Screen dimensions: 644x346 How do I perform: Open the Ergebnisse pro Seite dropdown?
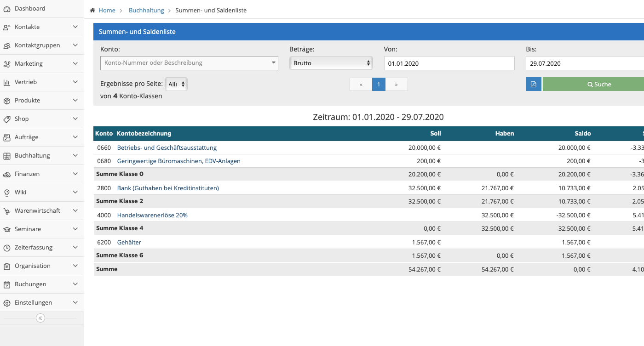tap(176, 84)
